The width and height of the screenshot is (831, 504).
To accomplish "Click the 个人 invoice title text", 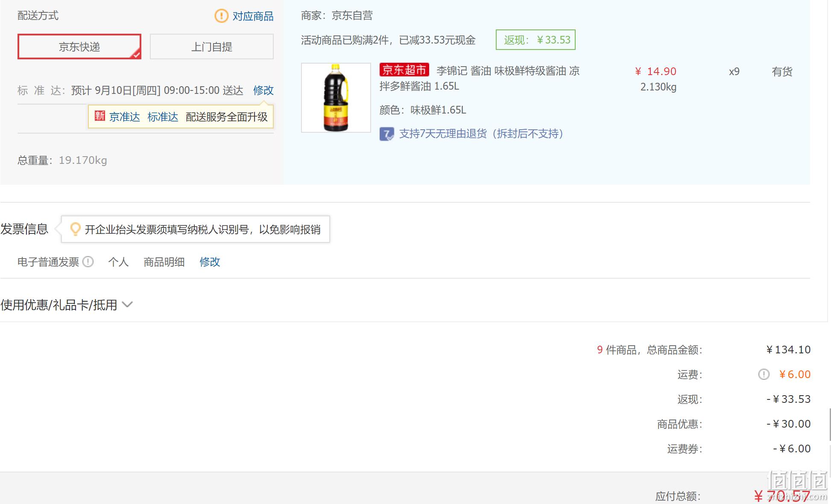I will point(118,262).
